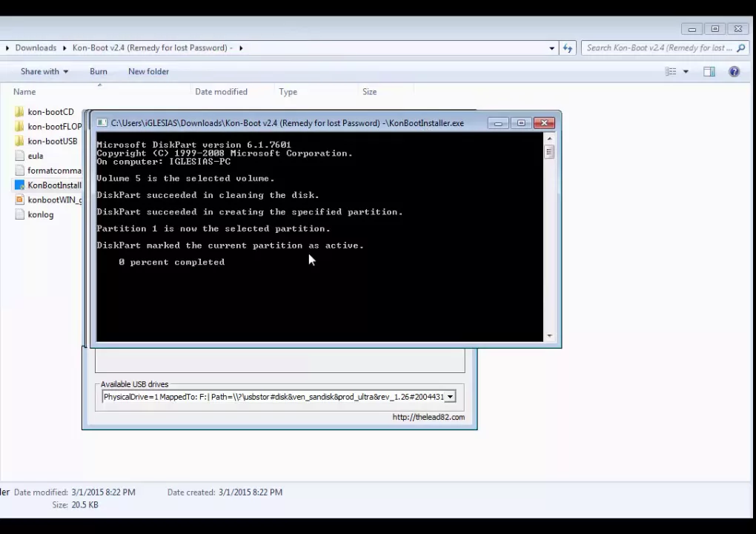Open console window system menu icon

pyautogui.click(x=102, y=123)
